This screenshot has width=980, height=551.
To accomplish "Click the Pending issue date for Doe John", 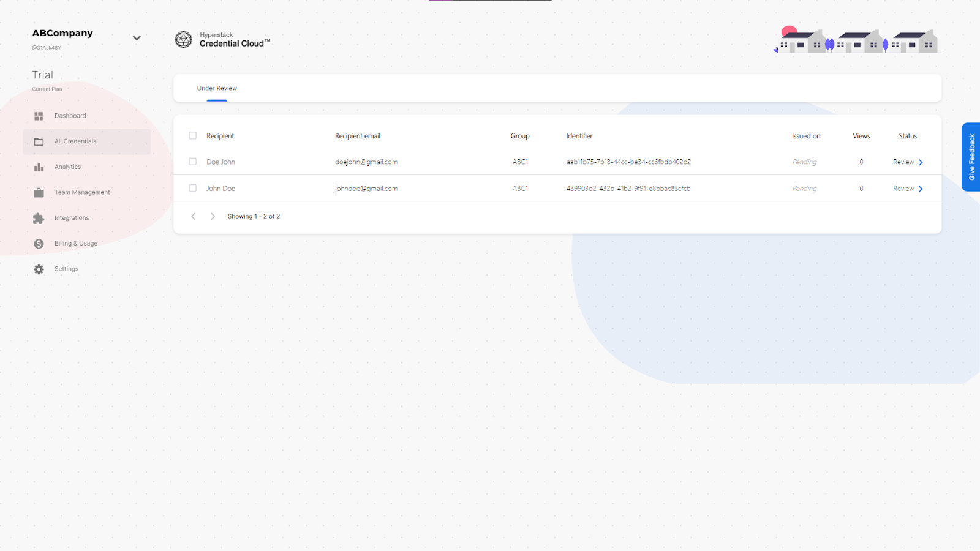I will [x=805, y=162].
